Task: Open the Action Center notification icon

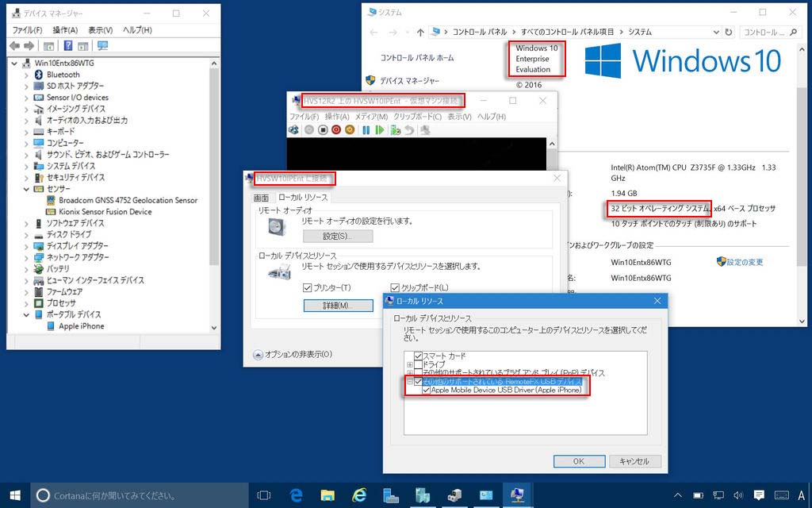Action: coord(759,495)
